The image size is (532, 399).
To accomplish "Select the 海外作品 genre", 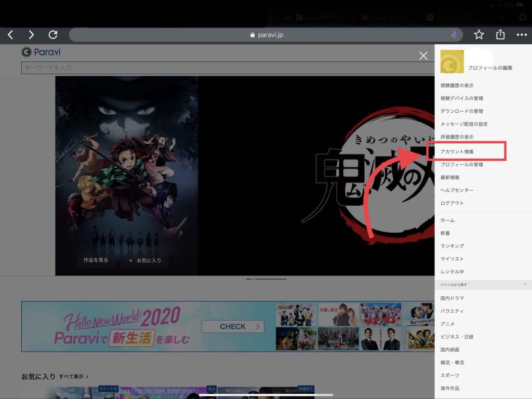I will click(x=449, y=389).
